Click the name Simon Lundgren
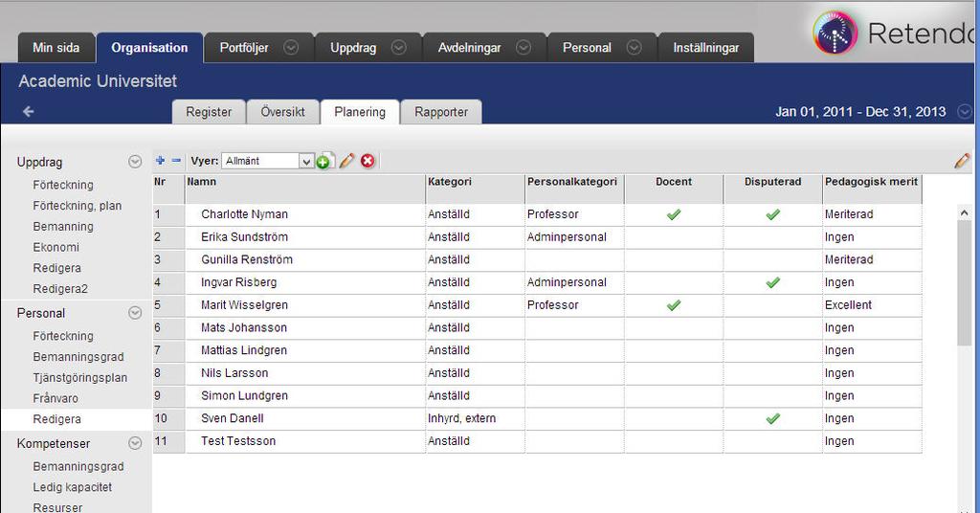This screenshot has width=980, height=513. pos(244,395)
